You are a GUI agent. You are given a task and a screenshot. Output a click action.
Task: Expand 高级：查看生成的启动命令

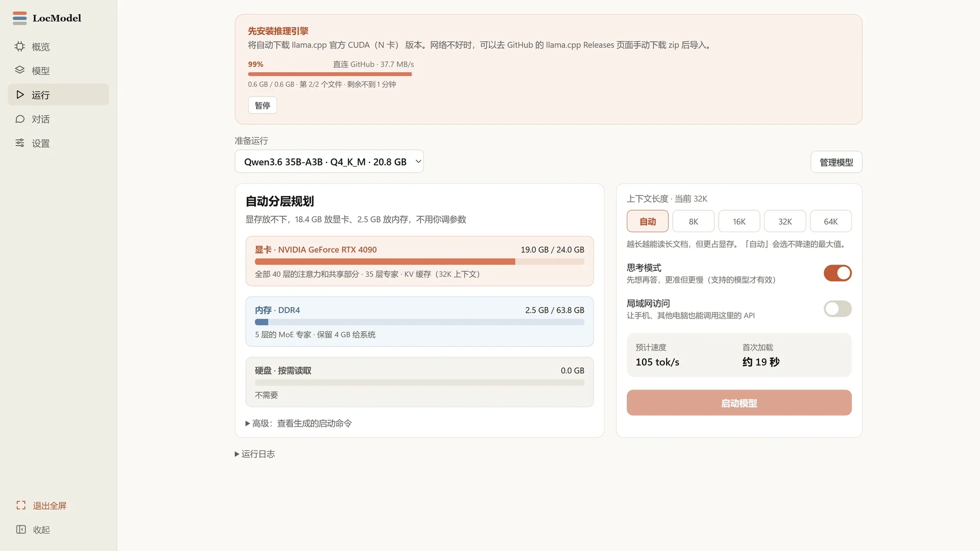[299, 423]
